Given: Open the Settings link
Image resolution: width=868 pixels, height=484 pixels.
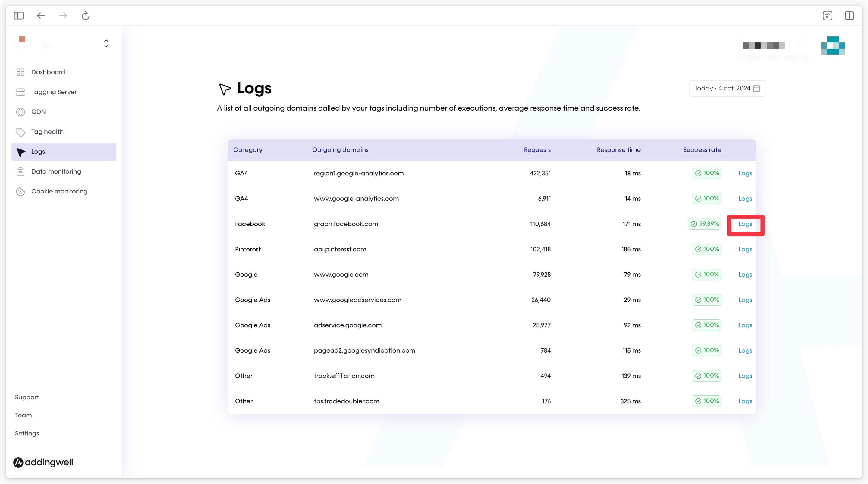Looking at the screenshot, I should point(27,433).
